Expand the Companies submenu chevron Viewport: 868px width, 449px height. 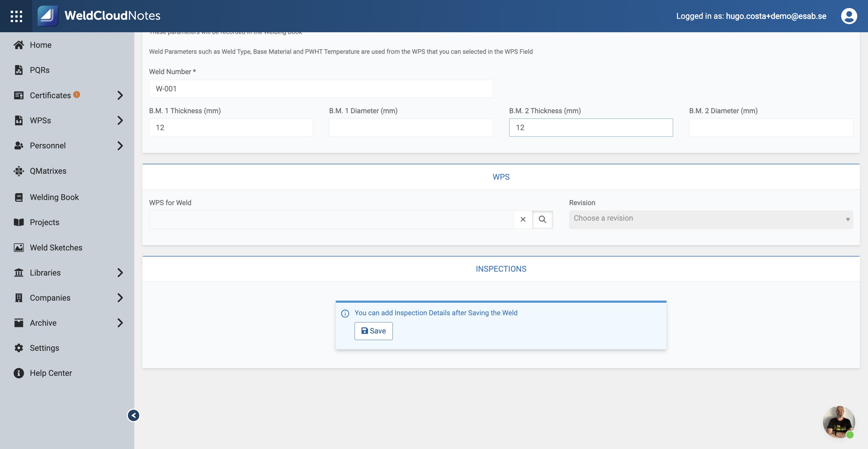point(120,298)
